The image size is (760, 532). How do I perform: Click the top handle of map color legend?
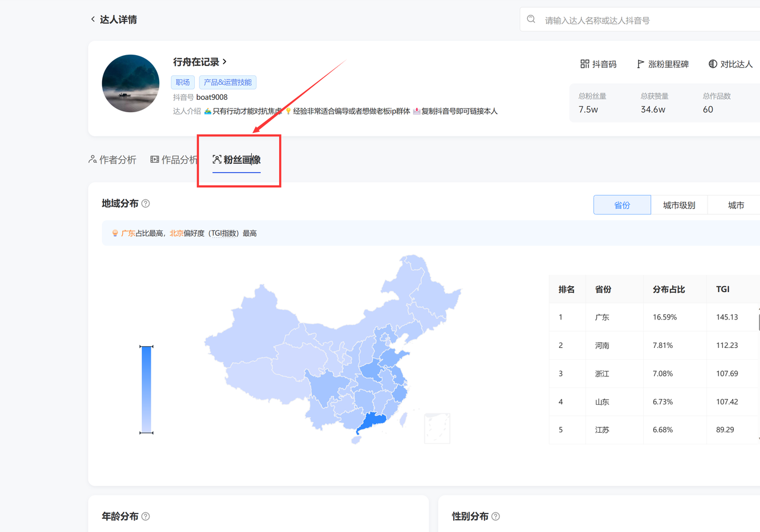click(x=146, y=346)
